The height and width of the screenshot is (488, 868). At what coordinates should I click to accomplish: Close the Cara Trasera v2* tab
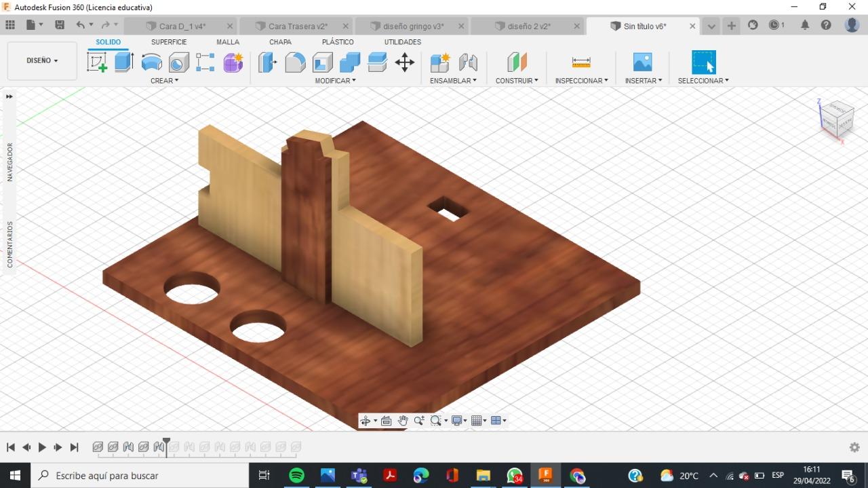pos(346,26)
